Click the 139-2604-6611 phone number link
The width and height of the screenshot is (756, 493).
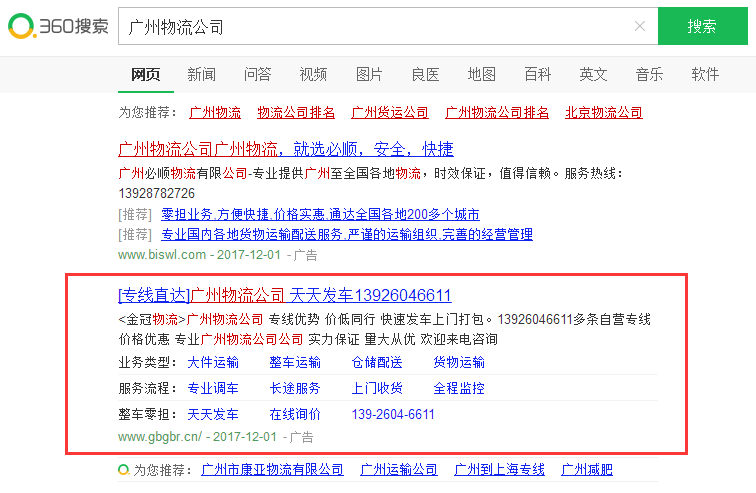393,414
